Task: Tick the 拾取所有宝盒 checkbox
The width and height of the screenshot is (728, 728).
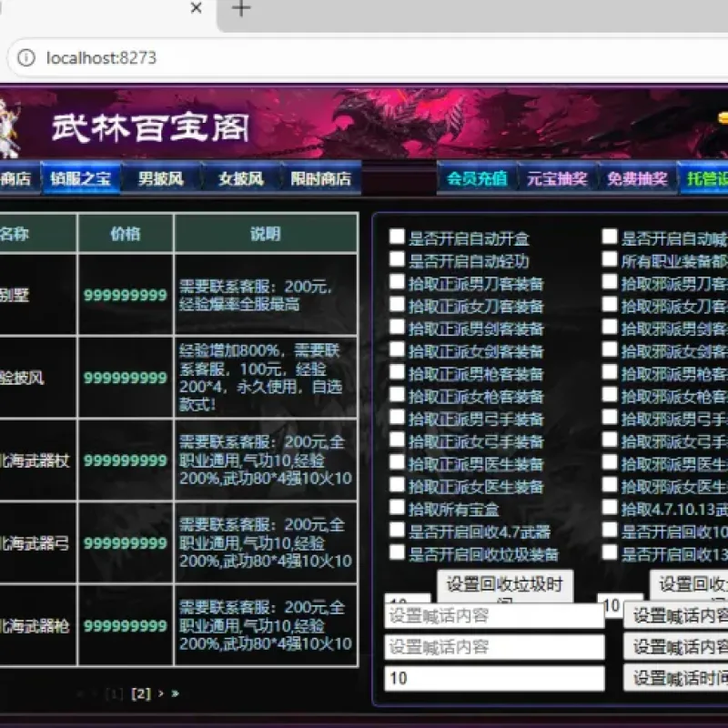Action: pos(397,507)
